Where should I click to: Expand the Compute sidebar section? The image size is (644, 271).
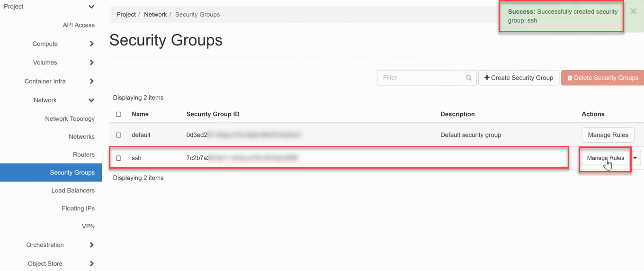(91, 44)
